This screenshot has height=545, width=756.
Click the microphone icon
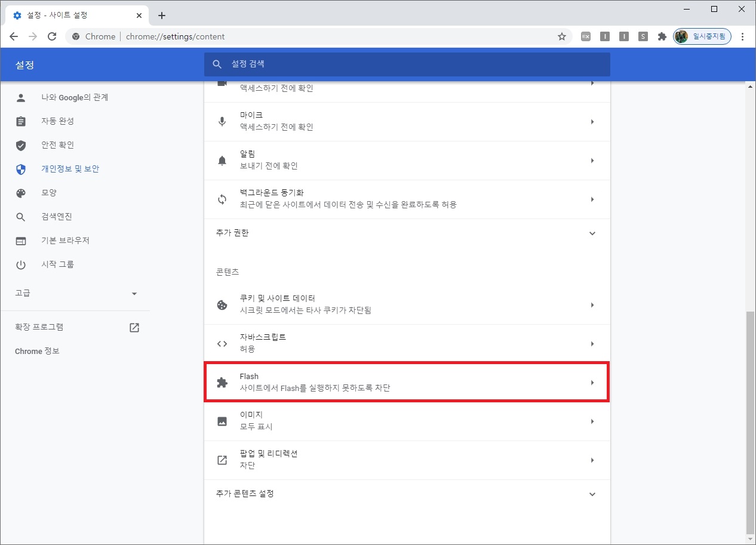coord(222,122)
